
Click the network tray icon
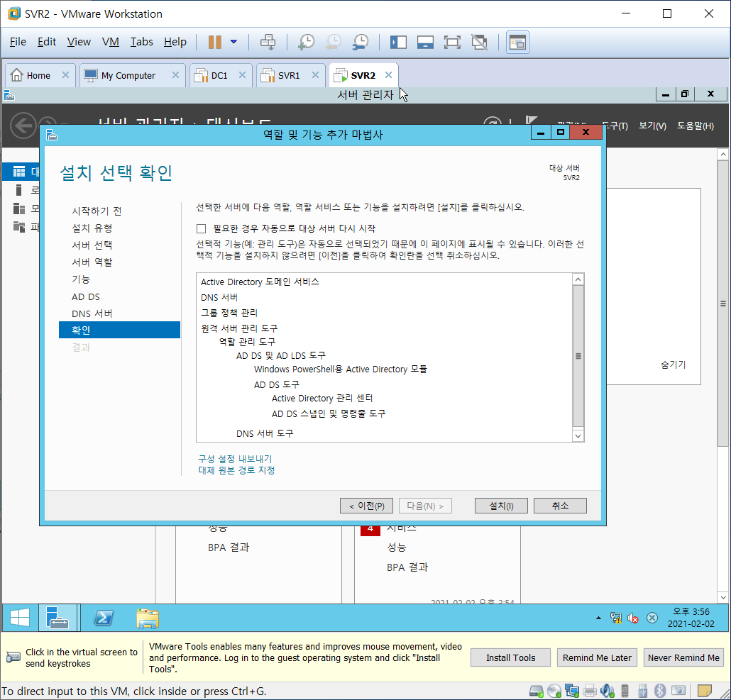(x=616, y=618)
